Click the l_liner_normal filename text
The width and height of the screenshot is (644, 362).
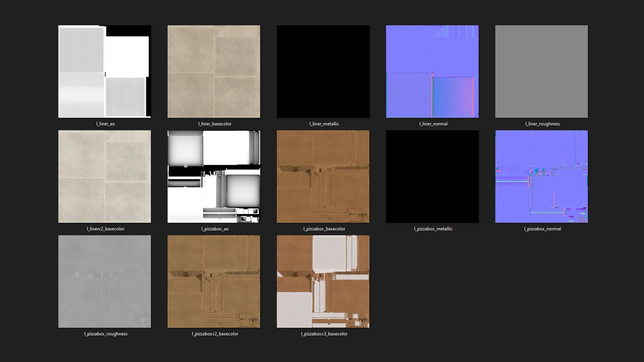pyautogui.click(x=433, y=124)
